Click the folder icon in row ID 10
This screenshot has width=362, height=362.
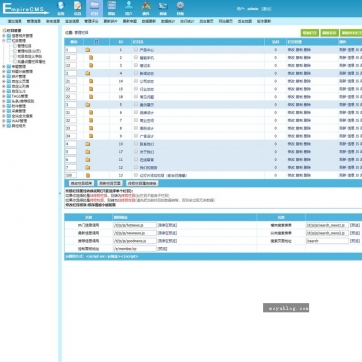click(88, 144)
